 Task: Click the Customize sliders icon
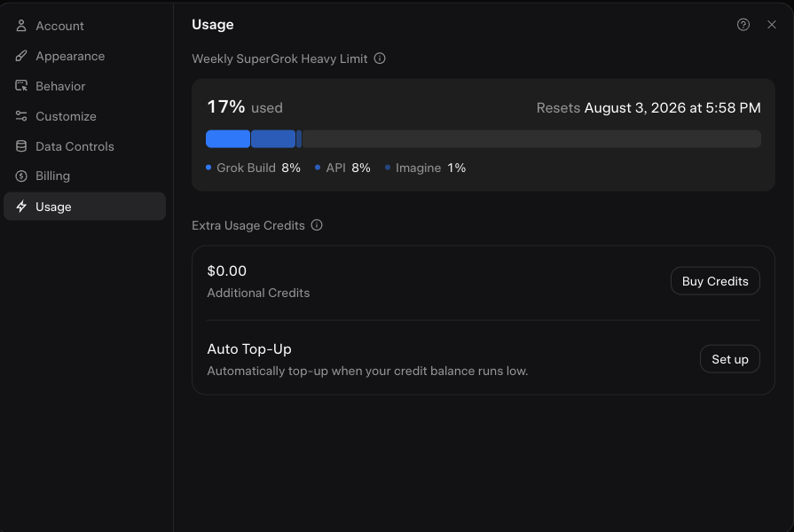21,116
